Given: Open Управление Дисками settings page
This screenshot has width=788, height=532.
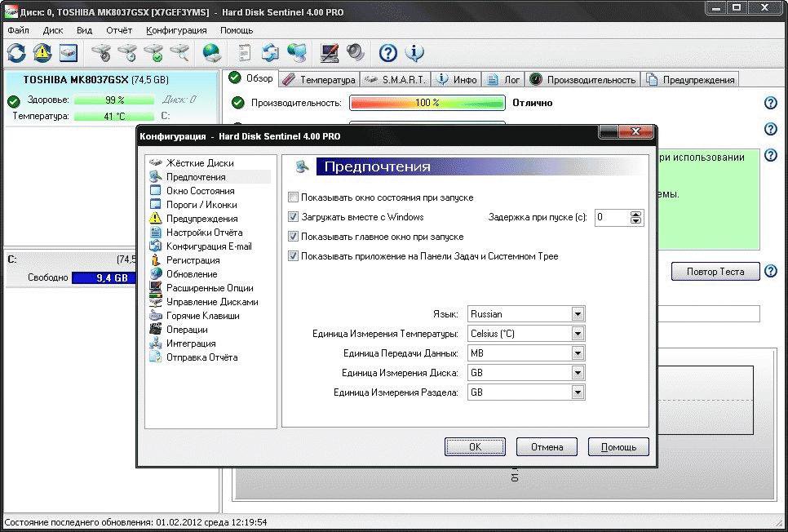Looking at the screenshot, I should point(212,302).
